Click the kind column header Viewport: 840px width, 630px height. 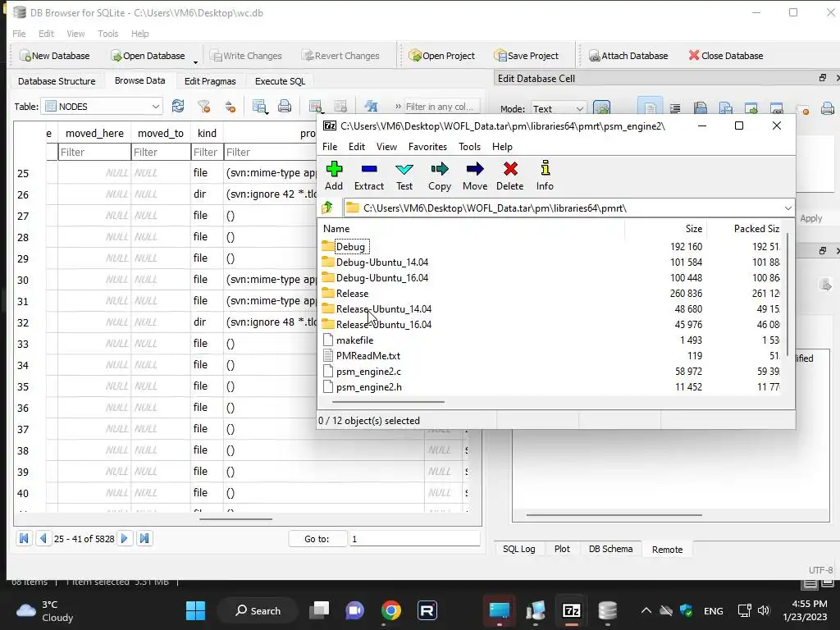[207, 133]
